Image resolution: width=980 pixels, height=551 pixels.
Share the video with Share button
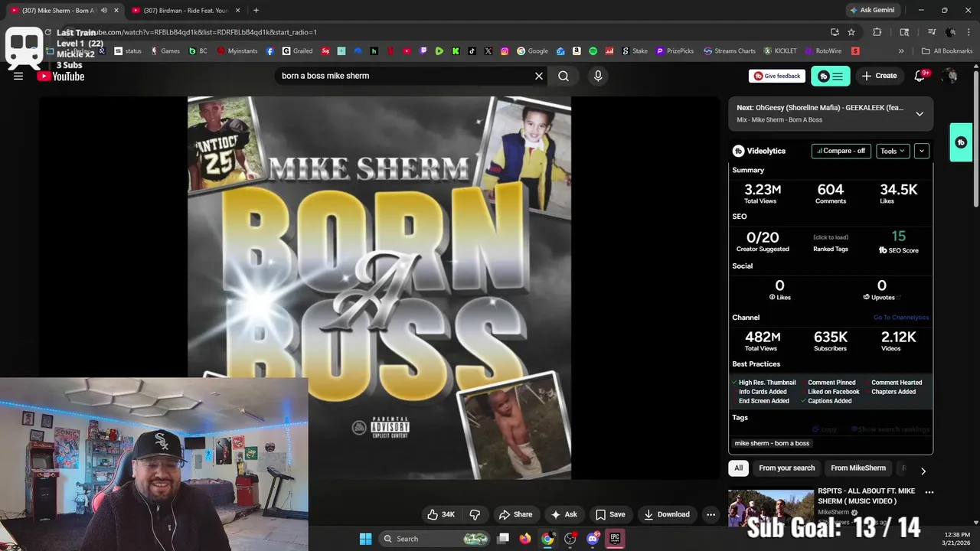click(515, 514)
